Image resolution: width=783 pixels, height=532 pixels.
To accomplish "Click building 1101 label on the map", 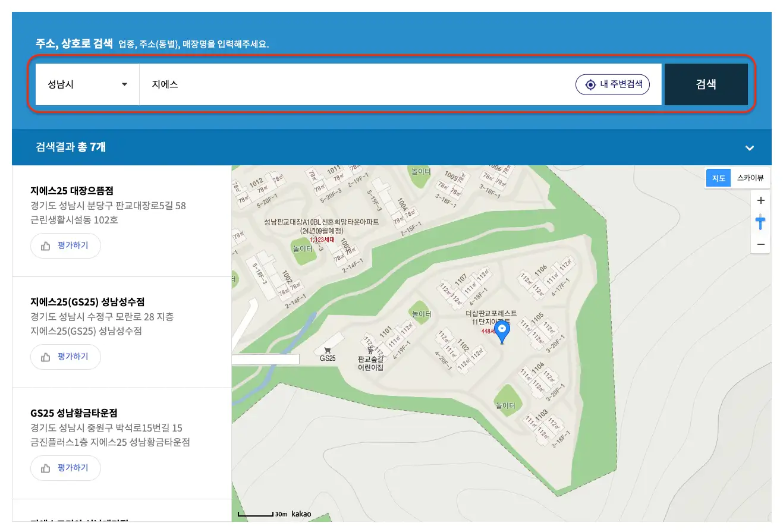I will pos(385,332).
